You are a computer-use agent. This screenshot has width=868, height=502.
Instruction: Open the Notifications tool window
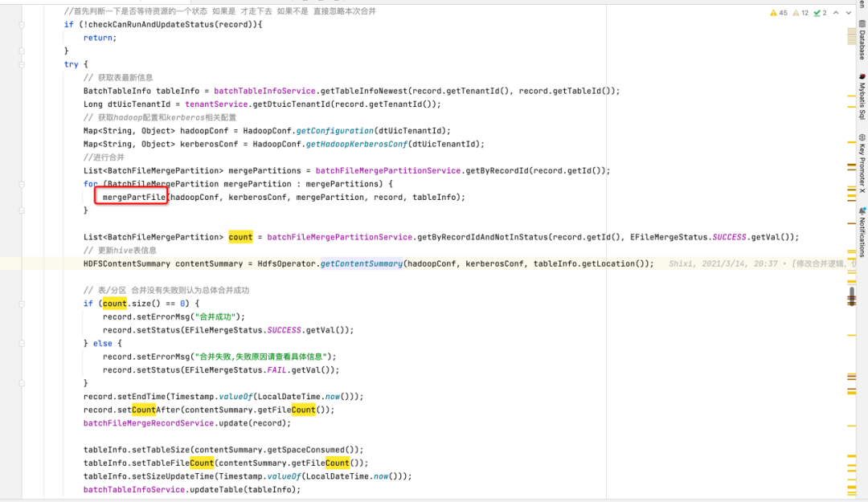coord(862,232)
